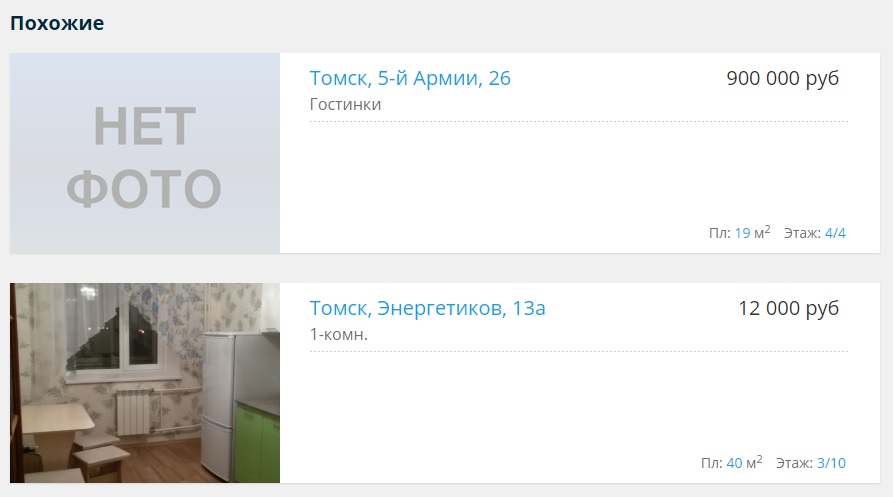Open the Томск, 5-й Армии, 26 listing
The height and width of the screenshot is (497, 893).
410,79
